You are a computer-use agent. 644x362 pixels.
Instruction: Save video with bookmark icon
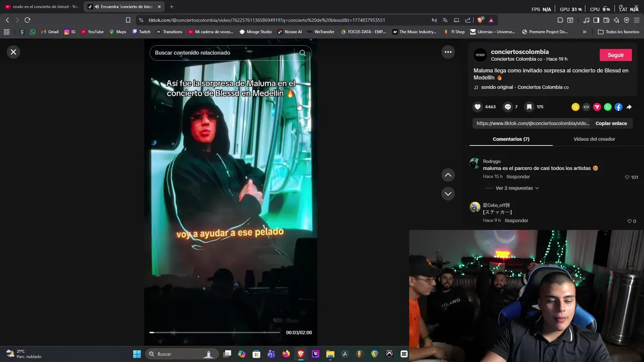tap(529, 107)
